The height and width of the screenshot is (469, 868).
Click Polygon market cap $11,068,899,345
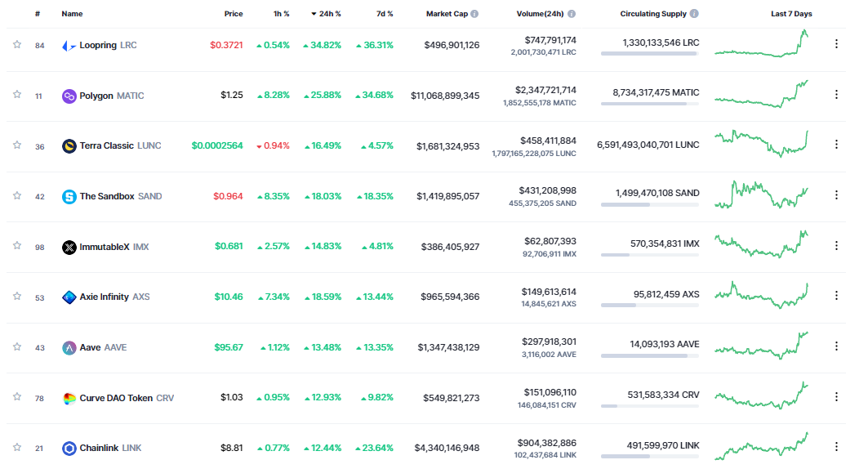445,96
